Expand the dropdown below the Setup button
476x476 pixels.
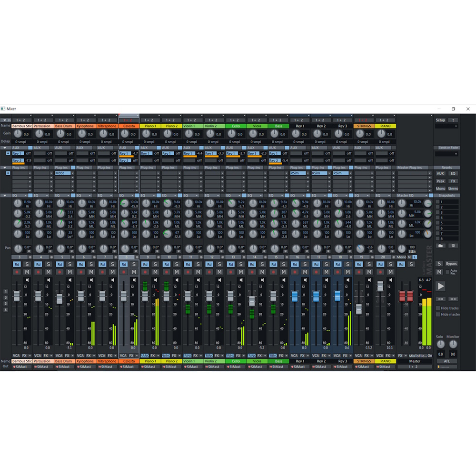pos(447,126)
